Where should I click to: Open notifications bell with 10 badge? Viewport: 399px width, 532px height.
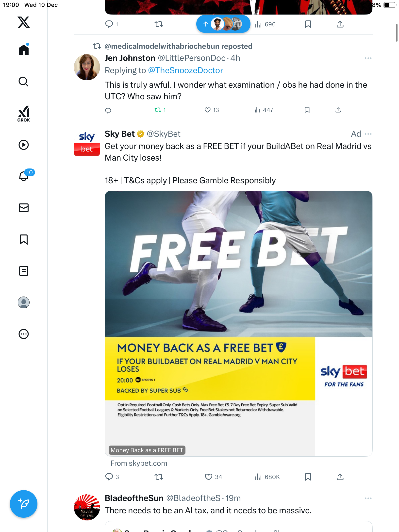click(25, 176)
